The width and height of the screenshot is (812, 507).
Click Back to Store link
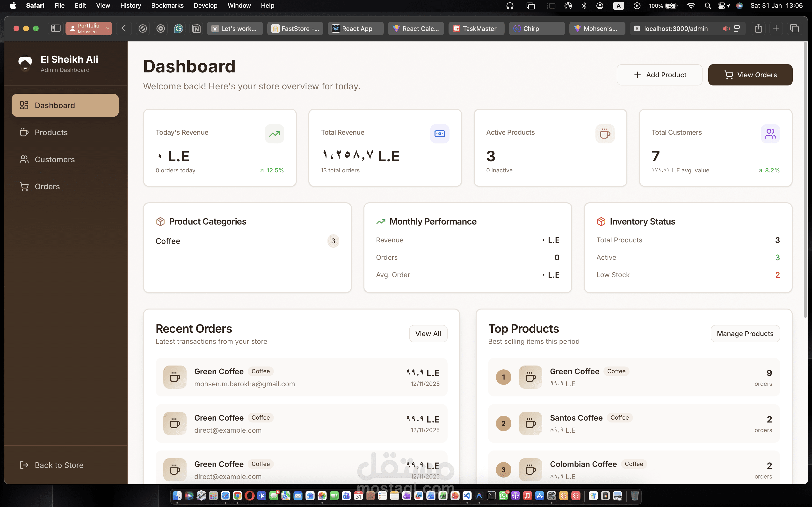click(x=59, y=465)
